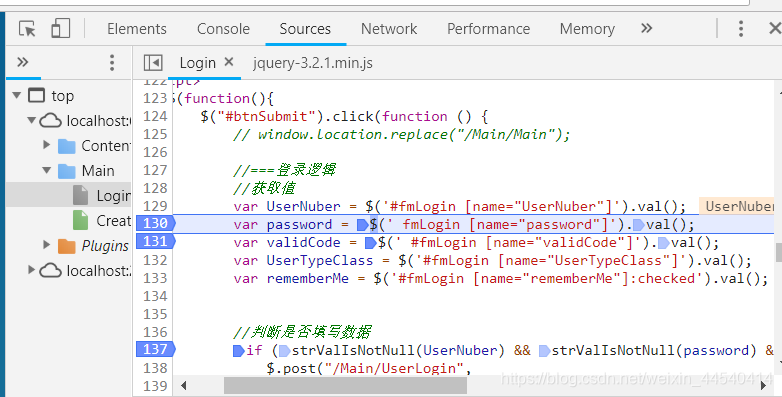Open the navigator pane options menu
Viewport: 782px width, 397px height.
tap(112, 63)
